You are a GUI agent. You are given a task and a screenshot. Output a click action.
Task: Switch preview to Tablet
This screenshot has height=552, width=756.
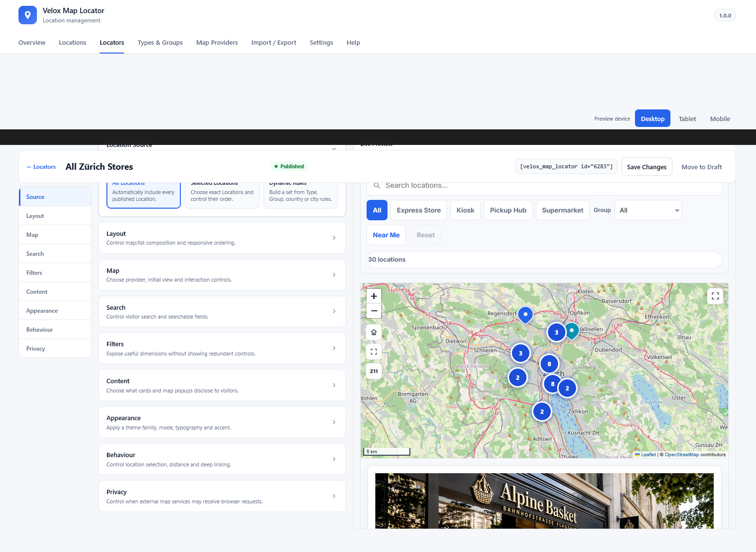pos(687,119)
